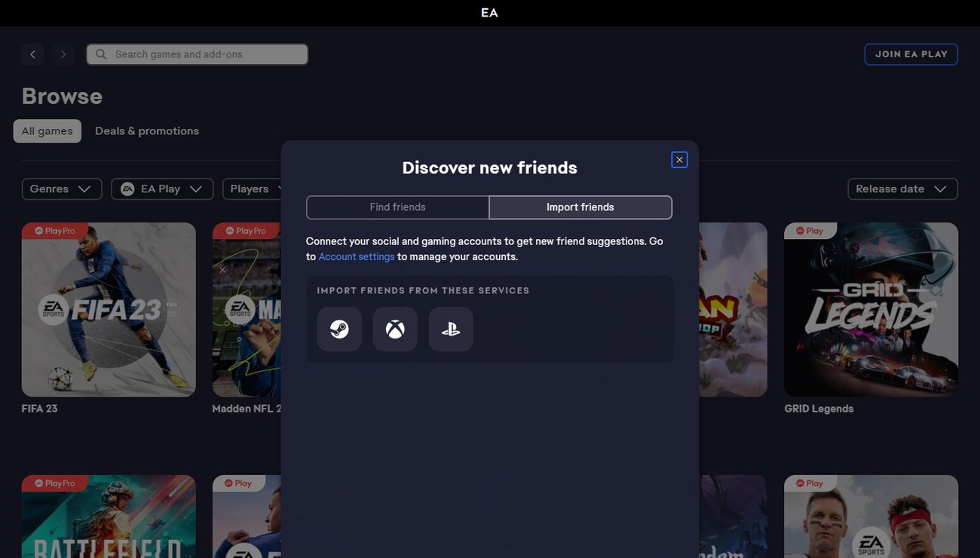Click the Steam import icon
980x558 pixels.
(339, 329)
